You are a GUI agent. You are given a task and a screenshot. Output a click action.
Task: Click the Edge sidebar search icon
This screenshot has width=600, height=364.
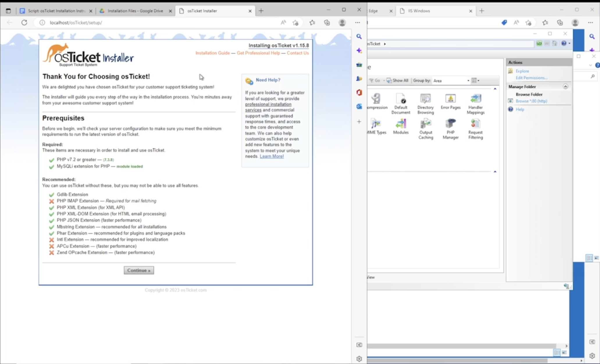click(359, 37)
